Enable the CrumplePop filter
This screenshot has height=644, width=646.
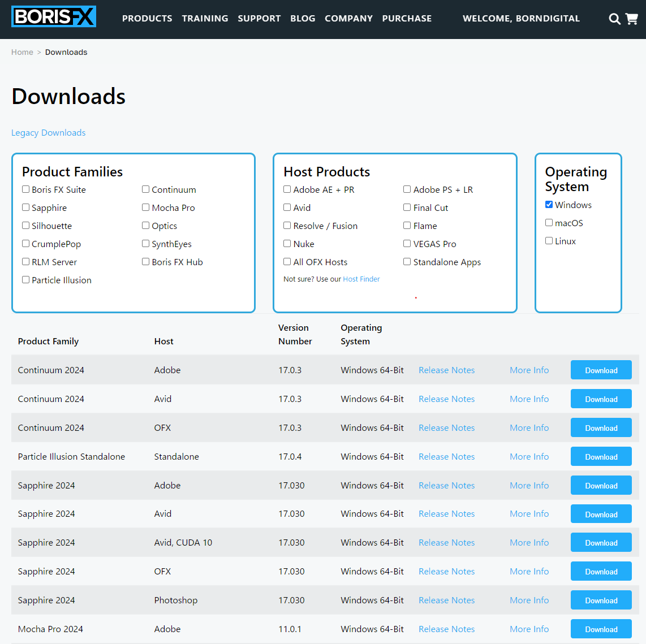coord(25,243)
